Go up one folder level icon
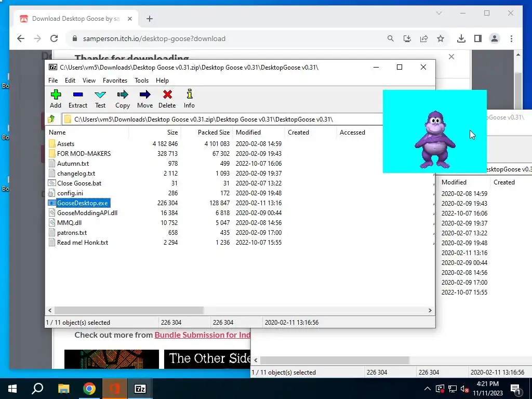532x399 pixels. 51,119
